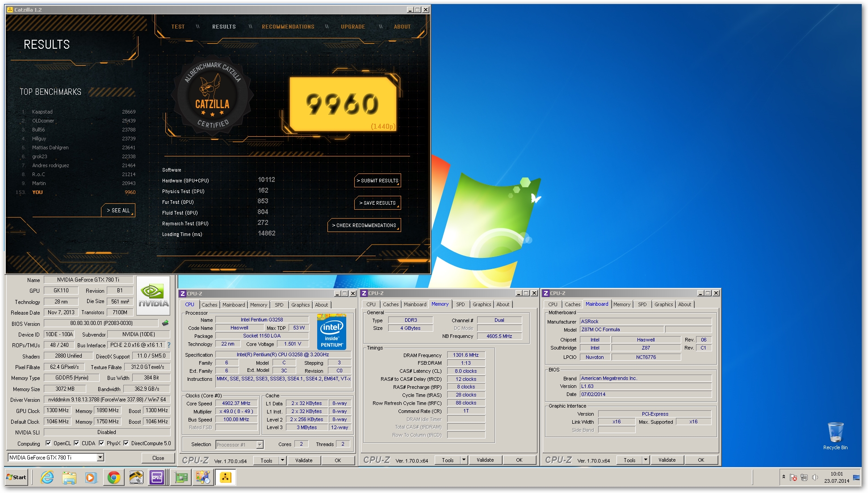The image size is (868, 493).
Task: Click the network tray icon
Action: click(804, 477)
